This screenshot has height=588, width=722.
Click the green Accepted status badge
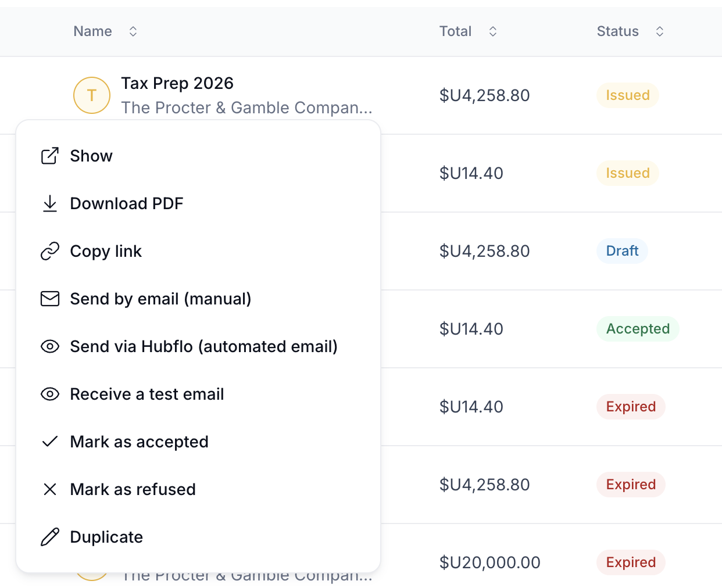tap(638, 329)
